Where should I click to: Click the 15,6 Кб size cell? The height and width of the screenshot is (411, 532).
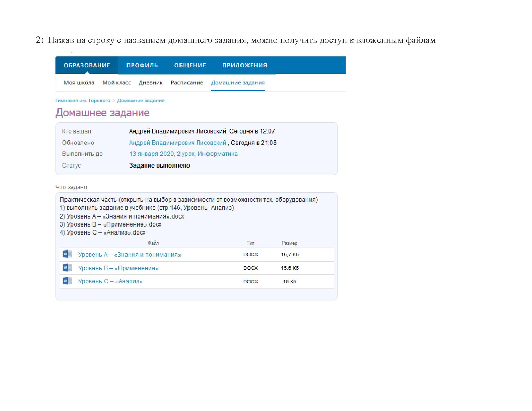coord(290,268)
